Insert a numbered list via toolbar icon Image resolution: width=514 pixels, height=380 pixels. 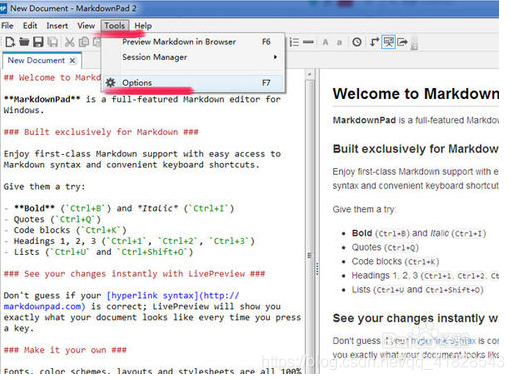[294, 42]
